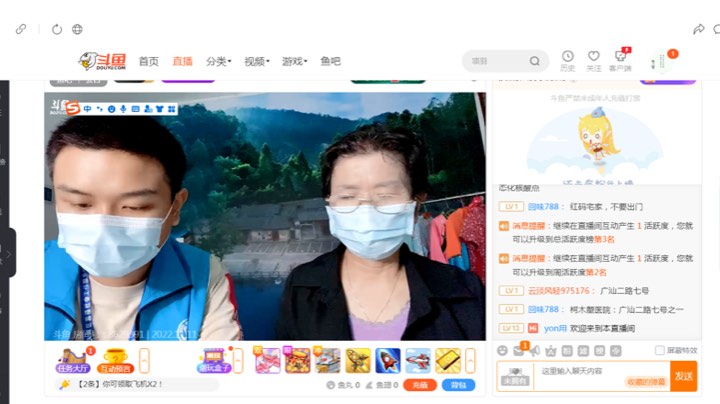Open the 历史 watch history icon

tap(568, 61)
